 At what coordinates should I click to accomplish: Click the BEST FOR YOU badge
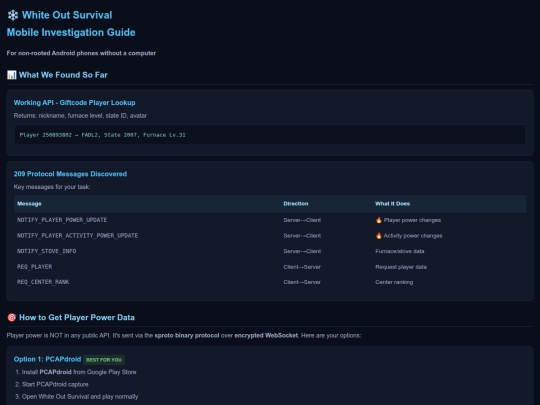point(104,360)
